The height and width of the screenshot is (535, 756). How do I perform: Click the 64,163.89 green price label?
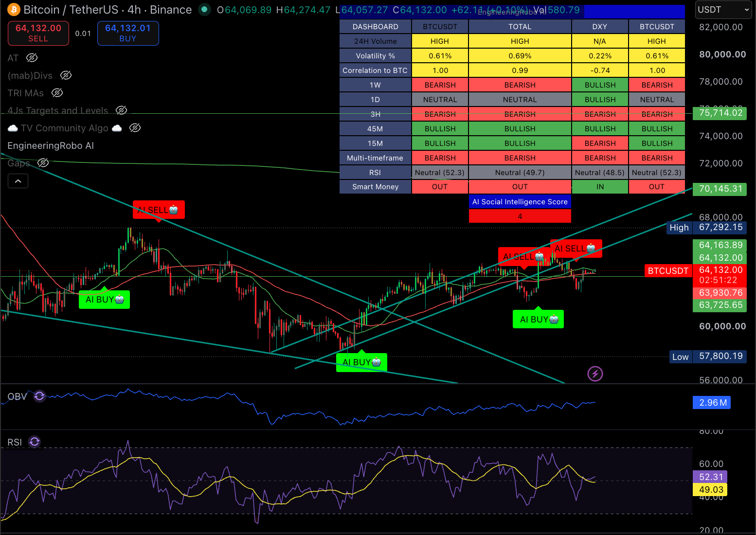click(x=720, y=245)
